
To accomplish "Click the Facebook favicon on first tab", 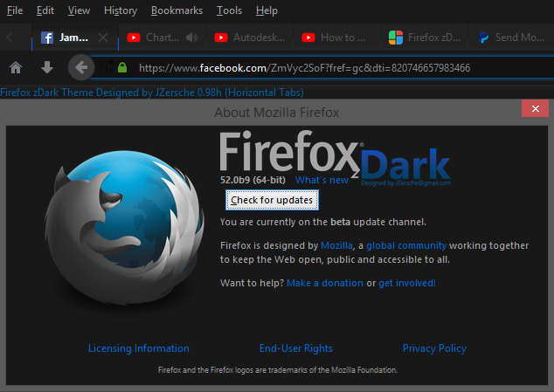I will click(47, 38).
